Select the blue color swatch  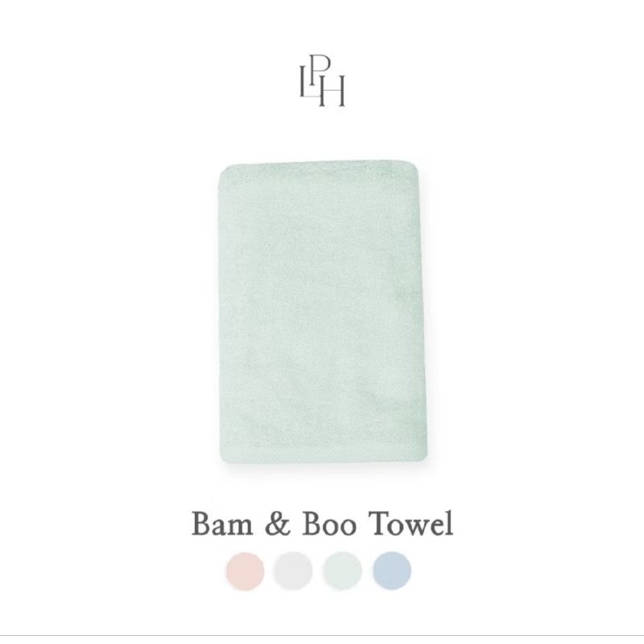pos(392,572)
